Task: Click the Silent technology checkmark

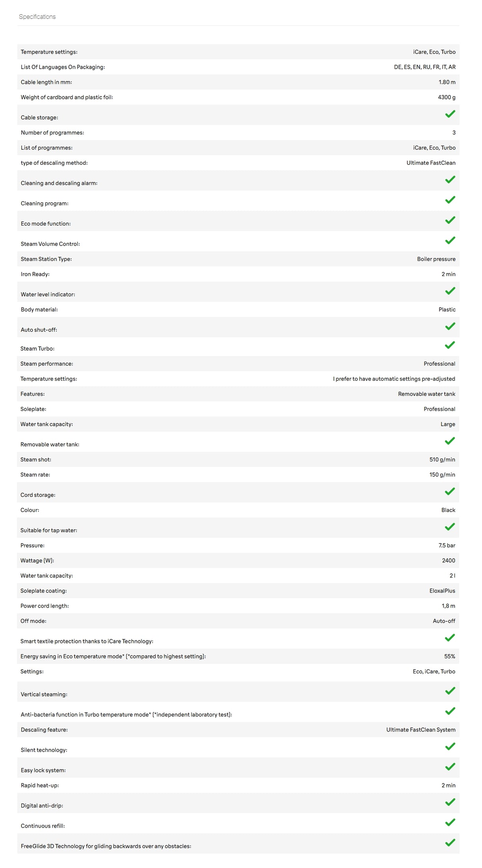Action: (450, 746)
